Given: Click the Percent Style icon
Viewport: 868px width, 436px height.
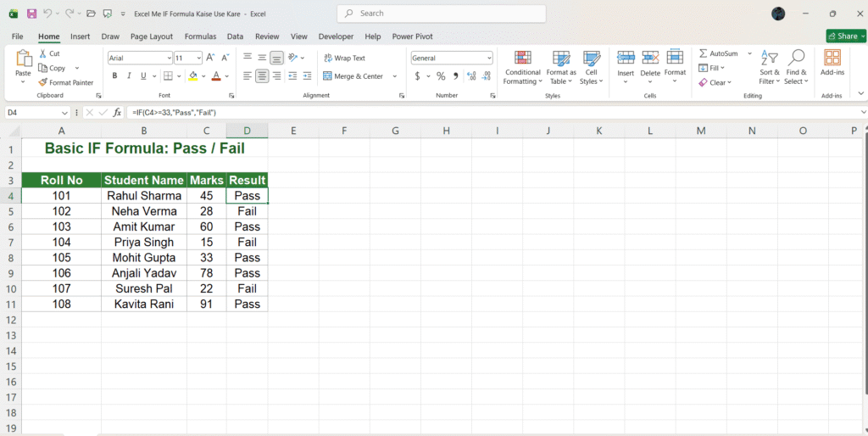Looking at the screenshot, I should point(441,75).
